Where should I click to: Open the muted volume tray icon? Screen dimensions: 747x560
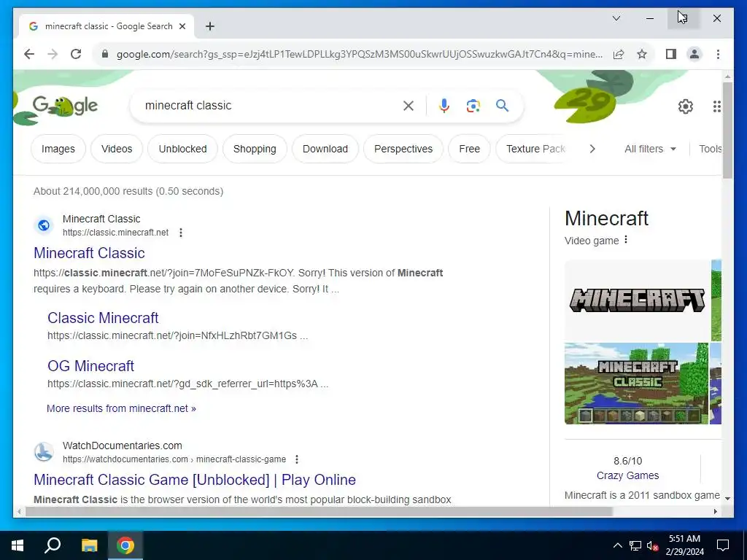tap(653, 545)
